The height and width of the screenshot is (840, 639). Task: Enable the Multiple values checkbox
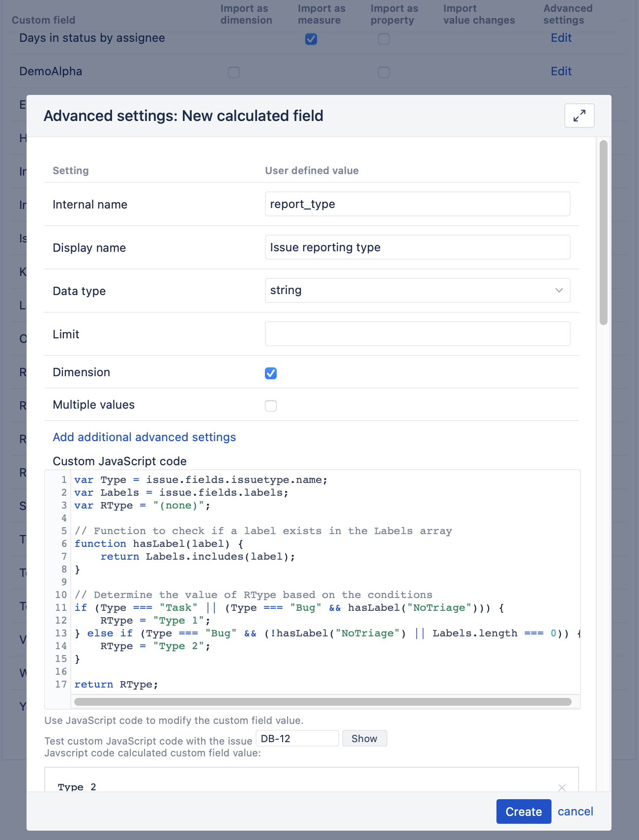271,406
